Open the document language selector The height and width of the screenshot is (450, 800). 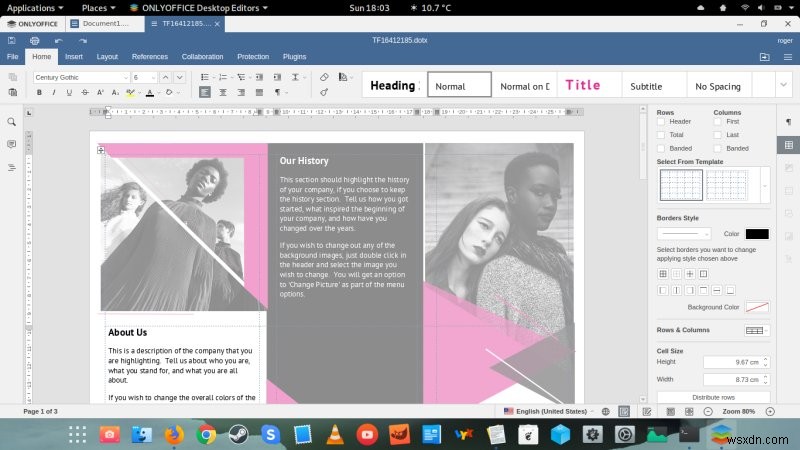click(549, 411)
